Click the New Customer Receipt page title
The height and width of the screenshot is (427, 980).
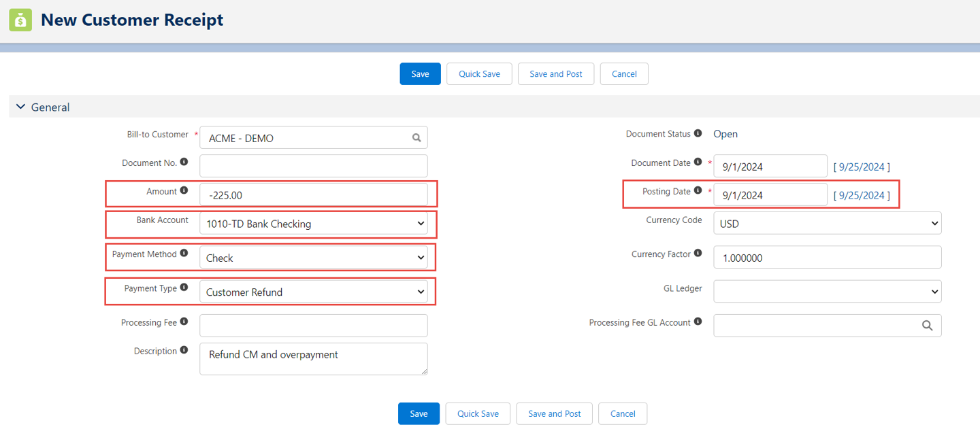tap(132, 20)
